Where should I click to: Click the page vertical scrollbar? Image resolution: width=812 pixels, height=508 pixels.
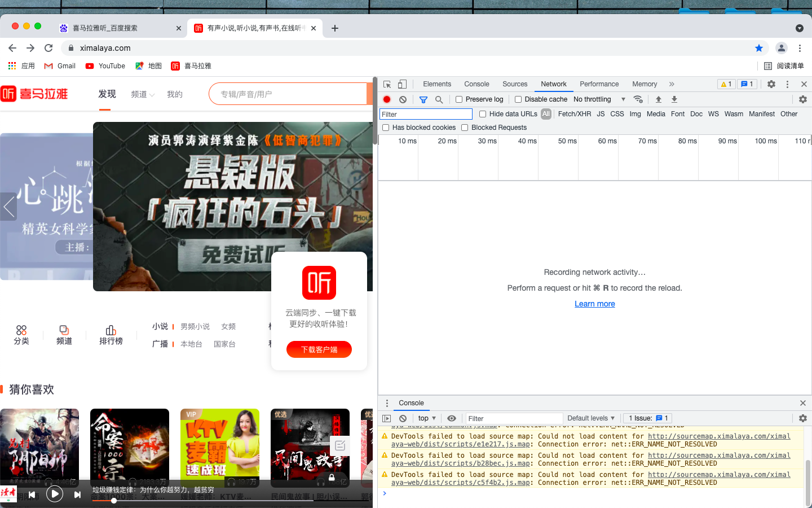pyautogui.click(x=375, y=110)
